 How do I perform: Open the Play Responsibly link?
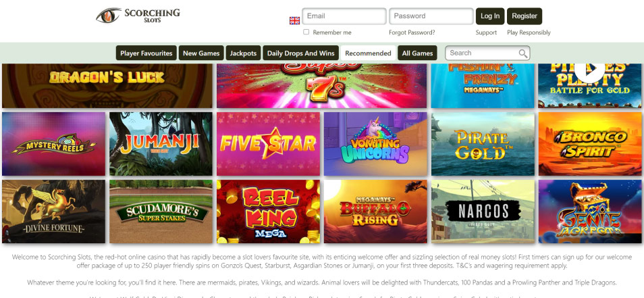tap(529, 32)
